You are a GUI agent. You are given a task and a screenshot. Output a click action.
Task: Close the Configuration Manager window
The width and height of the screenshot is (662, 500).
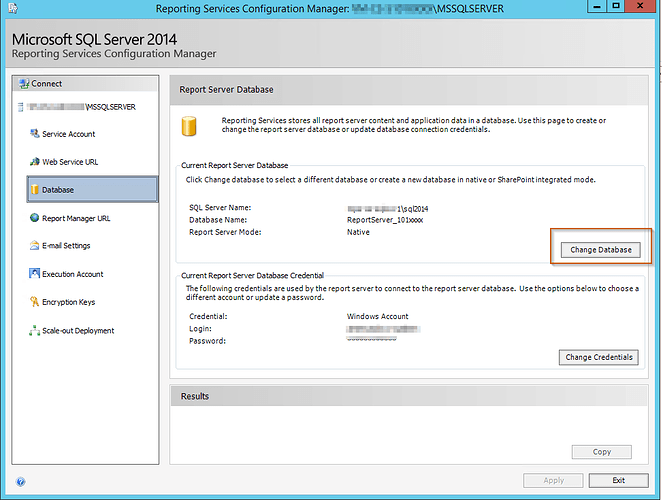pyautogui.click(x=640, y=6)
